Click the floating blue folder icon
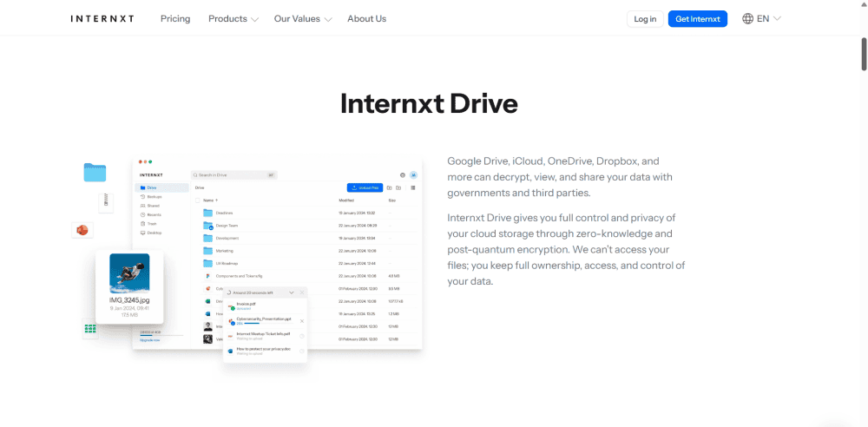 click(x=95, y=172)
